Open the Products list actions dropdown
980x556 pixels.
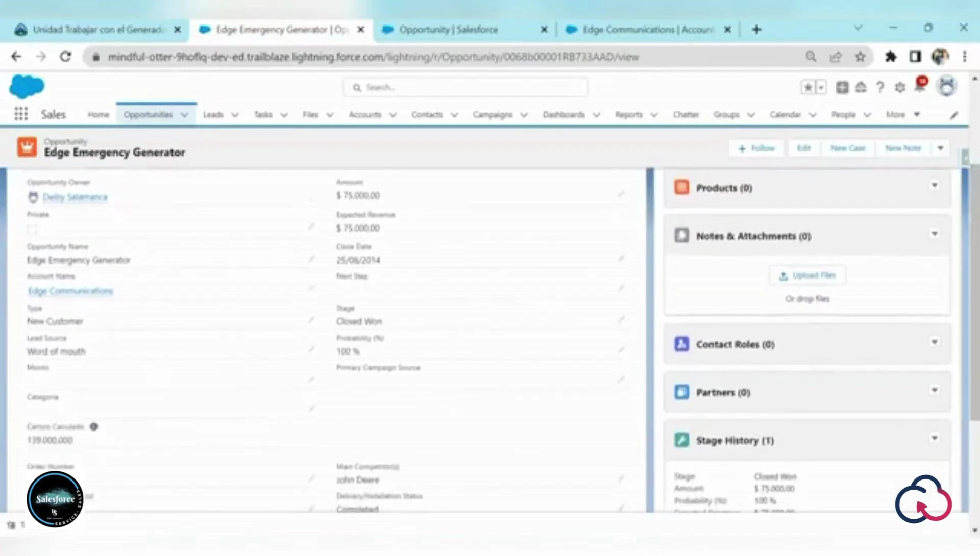click(x=935, y=185)
